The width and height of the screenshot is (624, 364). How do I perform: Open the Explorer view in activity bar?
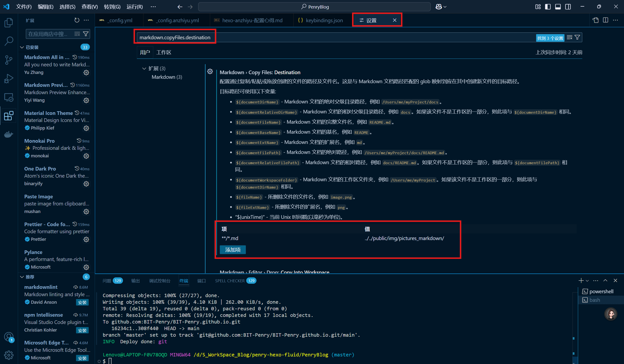pos(9,22)
